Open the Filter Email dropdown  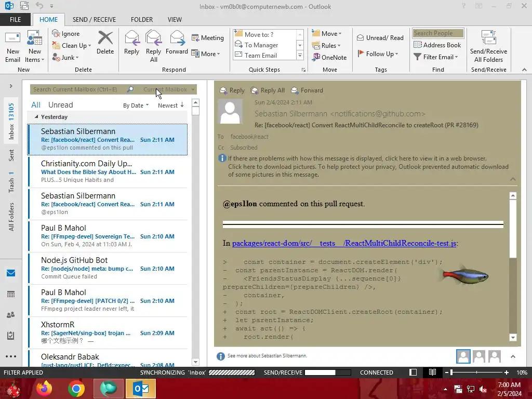pyautogui.click(x=436, y=57)
